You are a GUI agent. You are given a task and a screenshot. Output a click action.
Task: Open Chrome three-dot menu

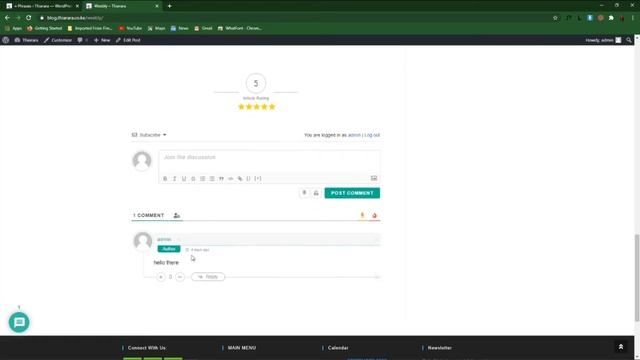click(633, 18)
